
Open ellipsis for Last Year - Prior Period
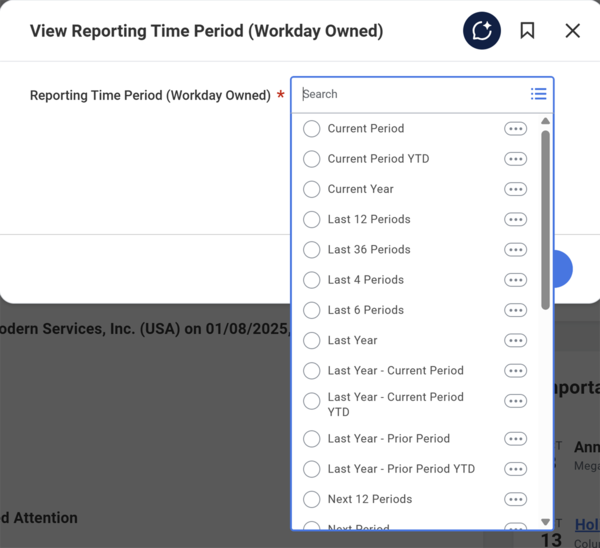(x=515, y=439)
